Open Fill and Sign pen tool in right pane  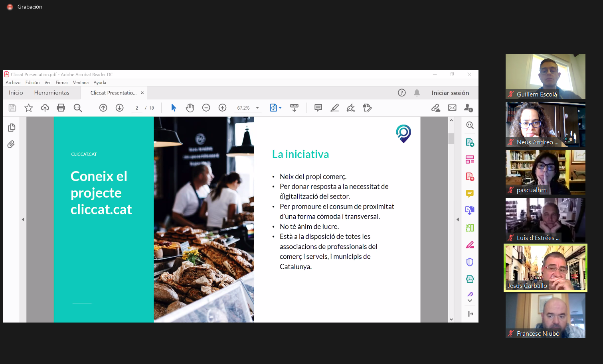[x=470, y=245]
